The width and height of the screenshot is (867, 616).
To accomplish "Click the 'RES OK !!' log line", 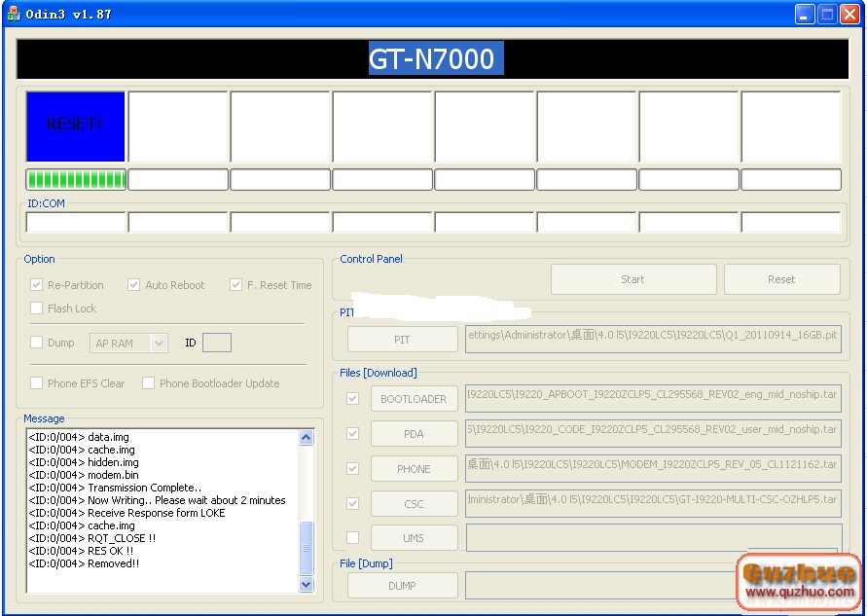I will coord(82,551).
